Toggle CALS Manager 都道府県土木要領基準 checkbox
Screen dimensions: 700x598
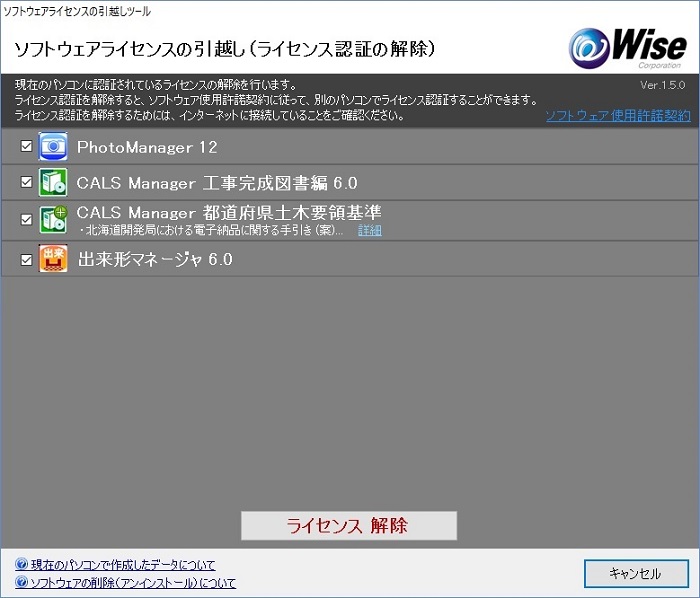(x=26, y=220)
